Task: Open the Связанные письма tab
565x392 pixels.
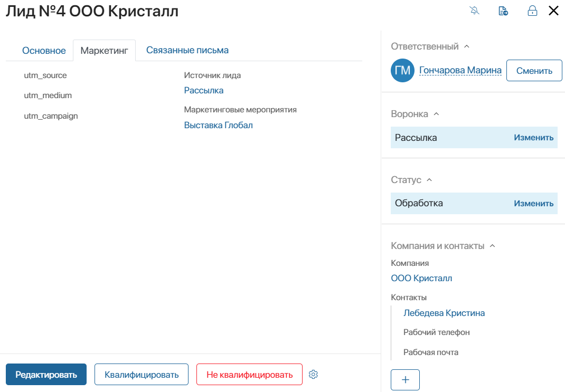Action: click(x=187, y=50)
